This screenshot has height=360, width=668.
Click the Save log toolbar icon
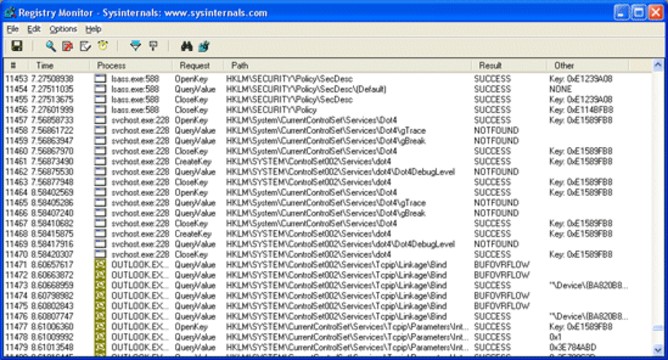[17, 46]
